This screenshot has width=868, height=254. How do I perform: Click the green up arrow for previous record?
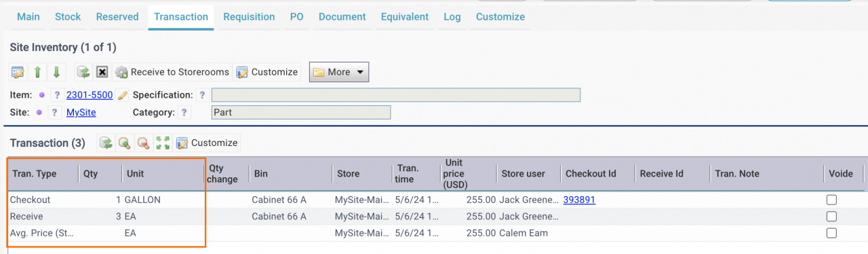tap(37, 72)
